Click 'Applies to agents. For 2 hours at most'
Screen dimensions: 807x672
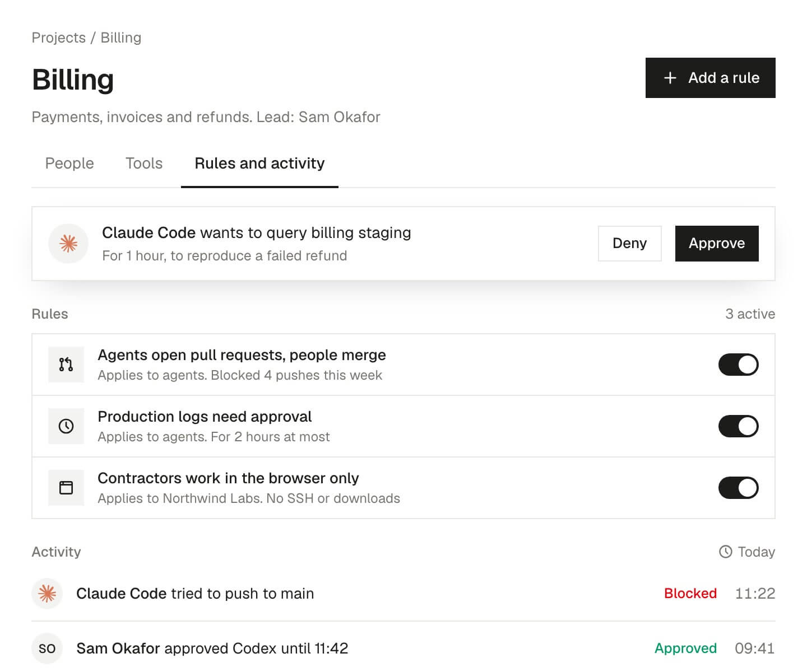[214, 437]
